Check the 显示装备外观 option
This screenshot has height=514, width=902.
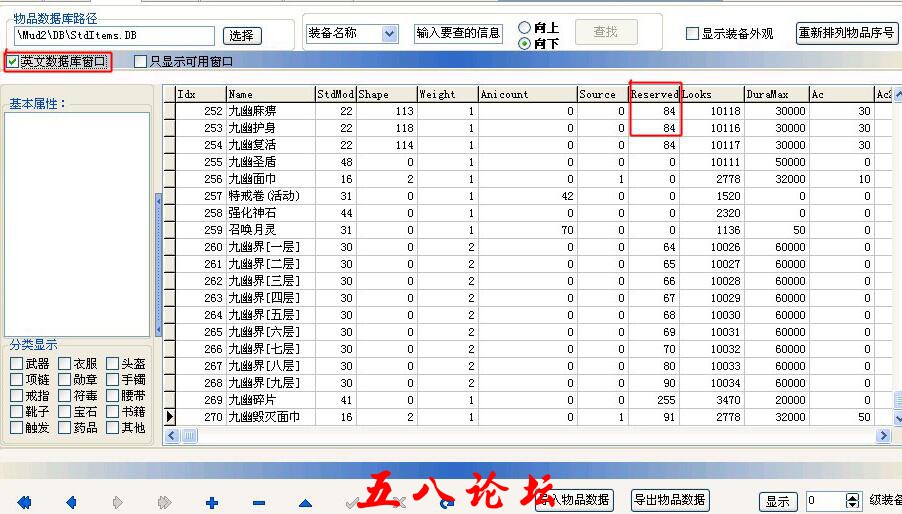click(x=692, y=33)
